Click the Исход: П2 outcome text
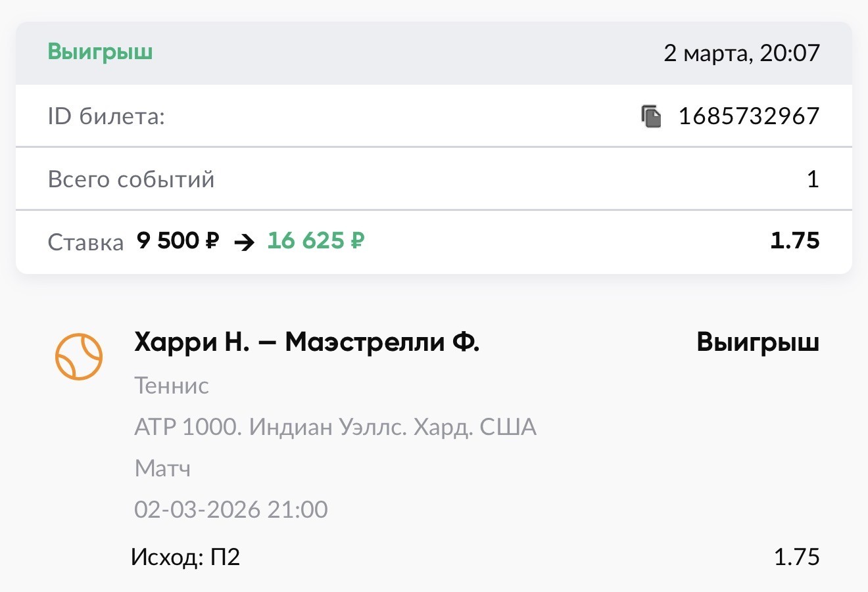 pos(185,557)
